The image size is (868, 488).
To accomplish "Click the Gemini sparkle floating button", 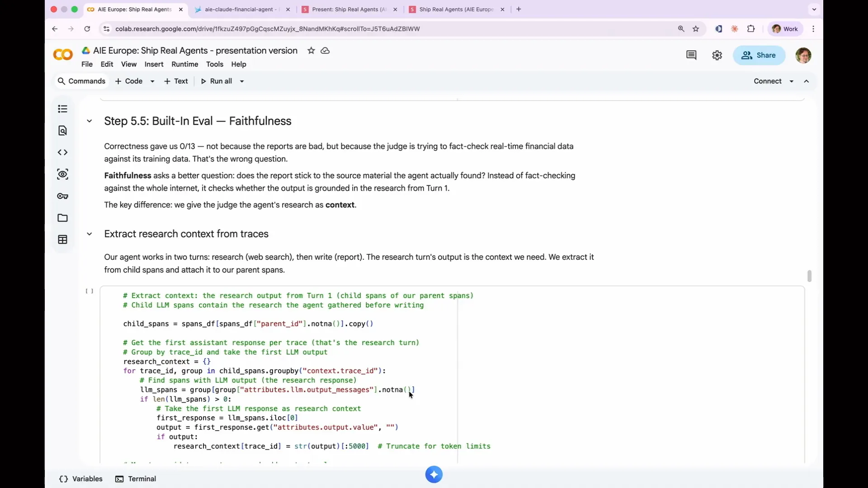I will [434, 474].
